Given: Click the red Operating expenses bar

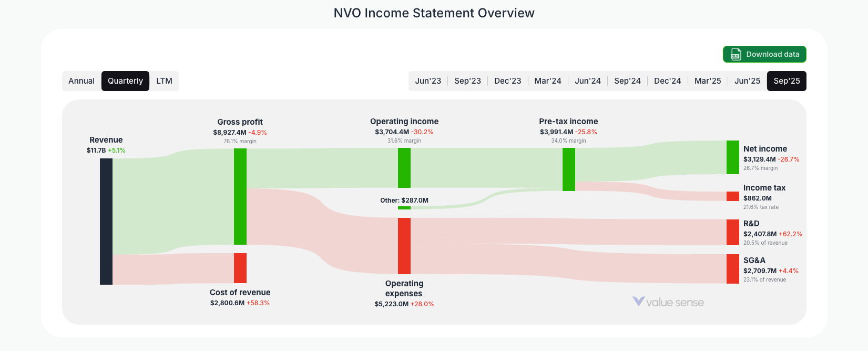Looking at the screenshot, I should 404,246.
